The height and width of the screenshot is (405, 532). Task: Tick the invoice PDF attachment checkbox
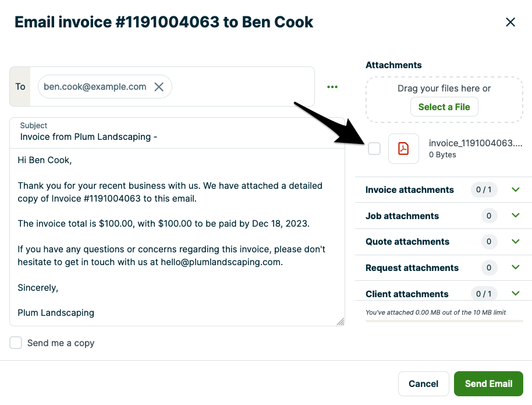tap(374, 149)
